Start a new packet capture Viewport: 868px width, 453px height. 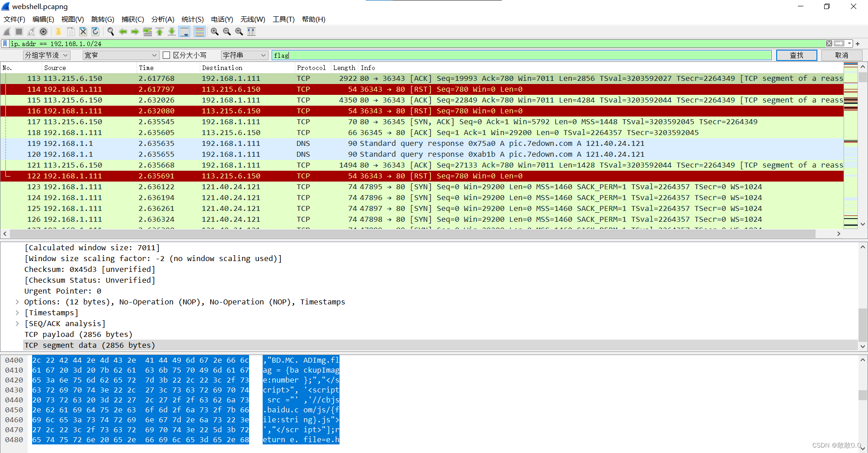(x=6, y=32)
